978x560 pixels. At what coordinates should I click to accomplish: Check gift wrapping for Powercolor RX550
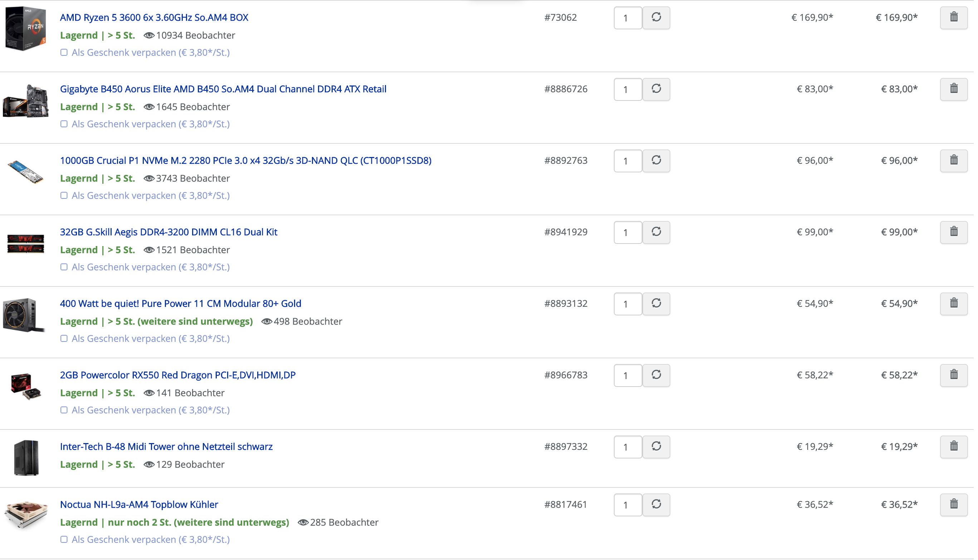point(64,411)
